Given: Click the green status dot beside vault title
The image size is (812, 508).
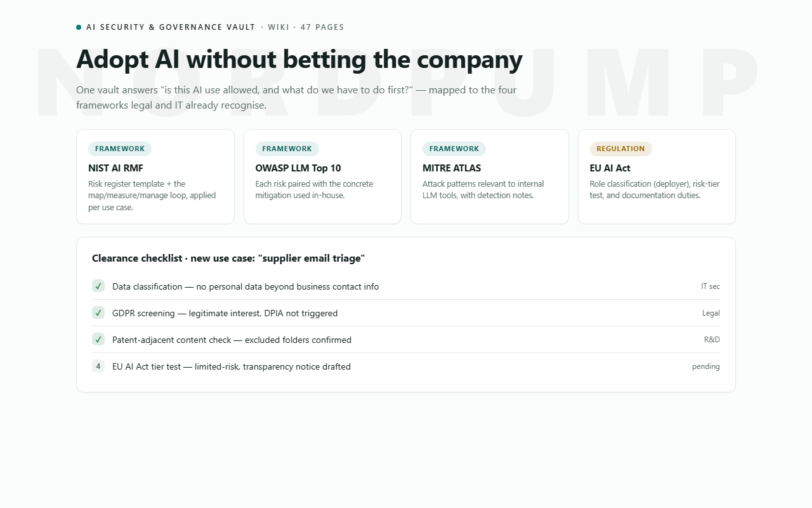Looking at the screenshot, I should tap(79, 27).
